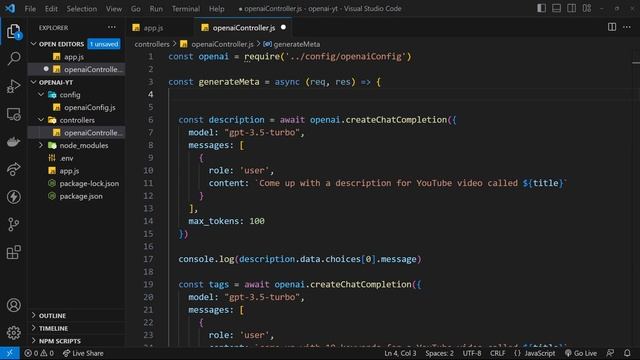The width and height of the screenshot is (640, 360).
Task: Collapse the controllers folder
Action: tap(41, 120)
